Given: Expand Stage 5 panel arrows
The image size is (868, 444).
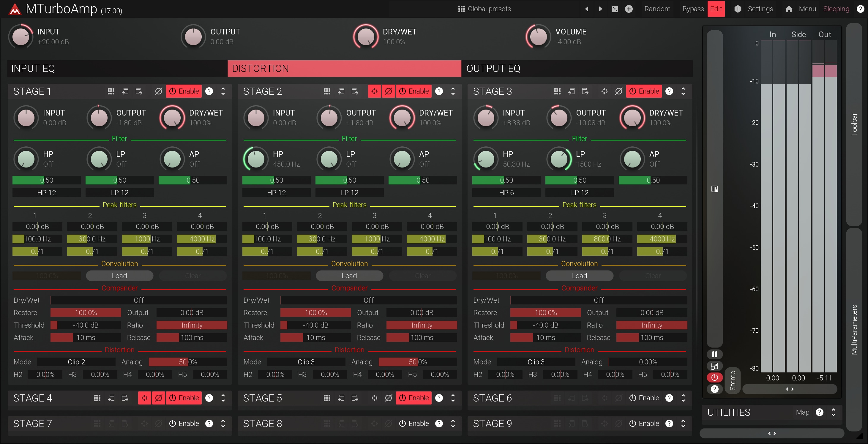Looking at the screenshot, I should [x=453, y=398].
